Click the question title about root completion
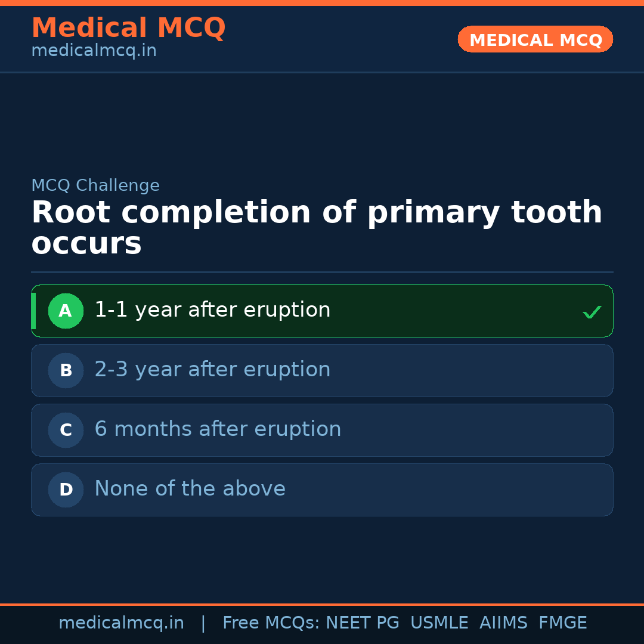This screenshot has width=644, height=644. 316,227
